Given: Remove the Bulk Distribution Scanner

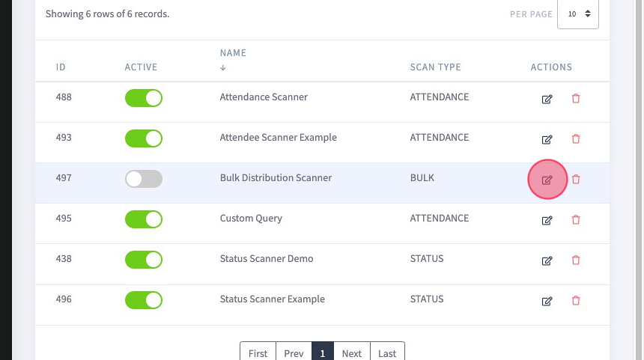Looking at the screenshot, I should point(576,180).
